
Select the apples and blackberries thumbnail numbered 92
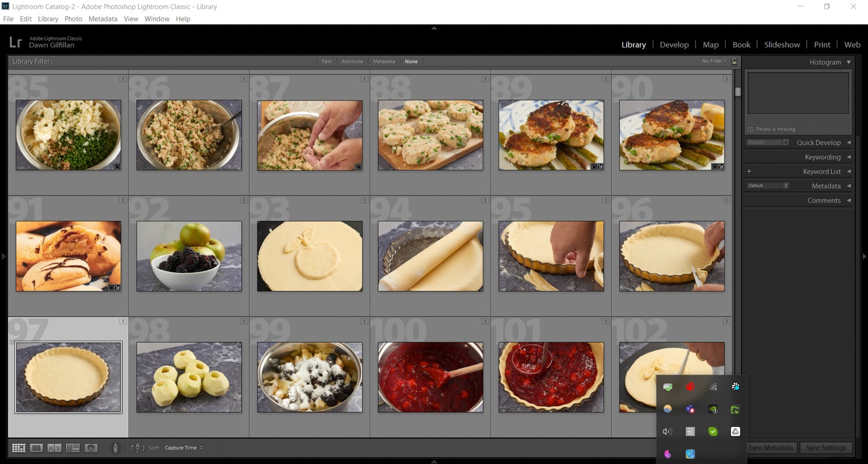point(189,256)
